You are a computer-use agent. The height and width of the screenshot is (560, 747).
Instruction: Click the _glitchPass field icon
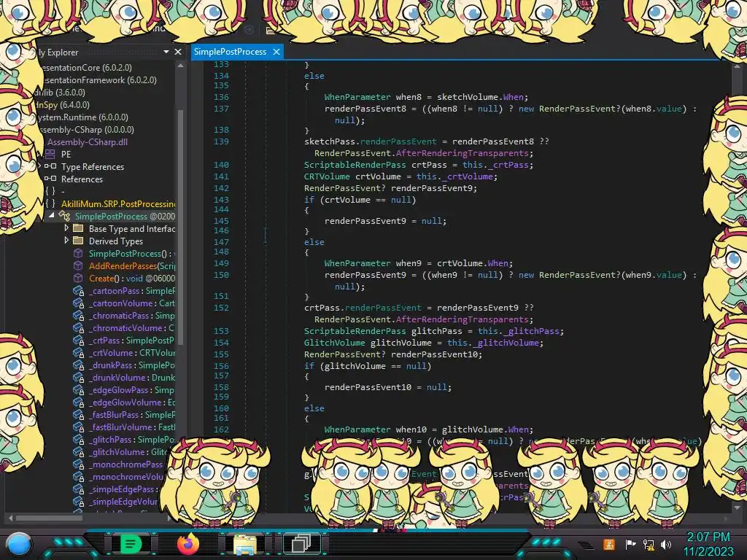coord(79,440)
